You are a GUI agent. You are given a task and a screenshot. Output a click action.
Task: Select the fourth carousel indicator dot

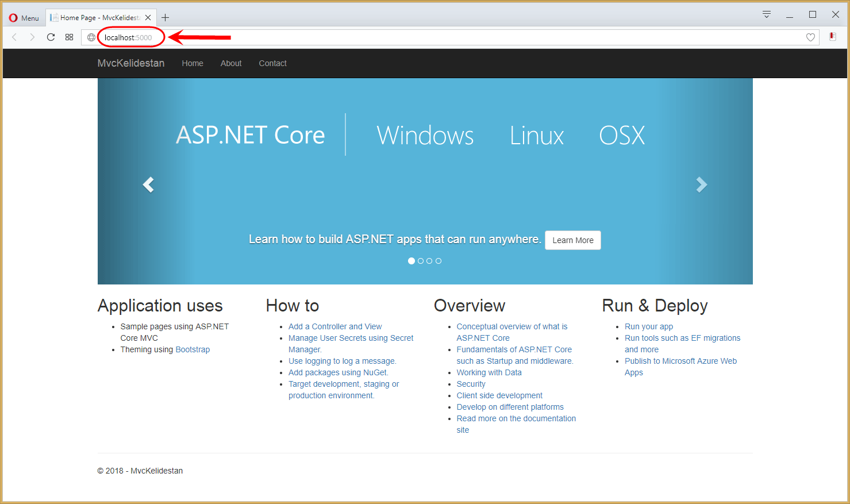[x=439, y=261]
